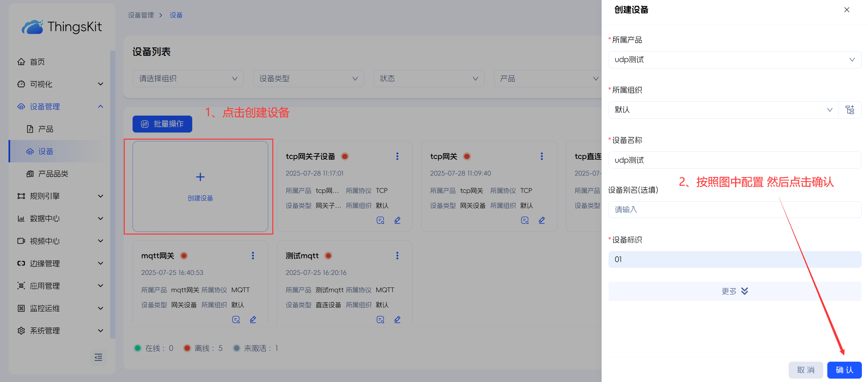Open more options on mqtt网关 card

tap(253, 256)
